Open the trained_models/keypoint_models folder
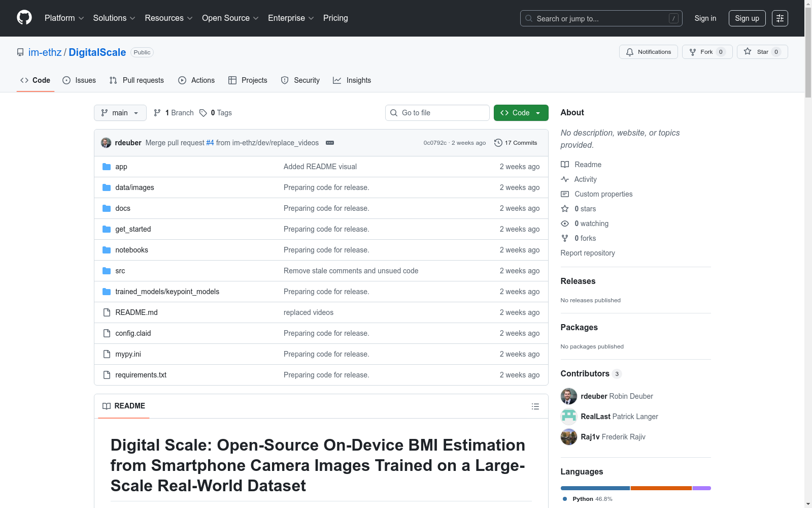Viewport: 812px width, 508px height. click(x=167, y=292)
